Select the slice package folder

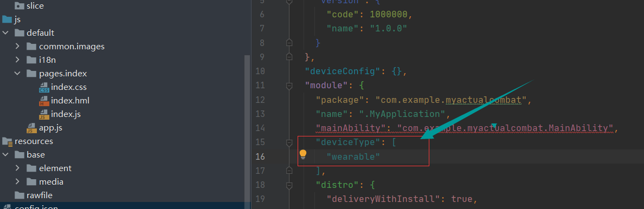(x=29, y=6)
